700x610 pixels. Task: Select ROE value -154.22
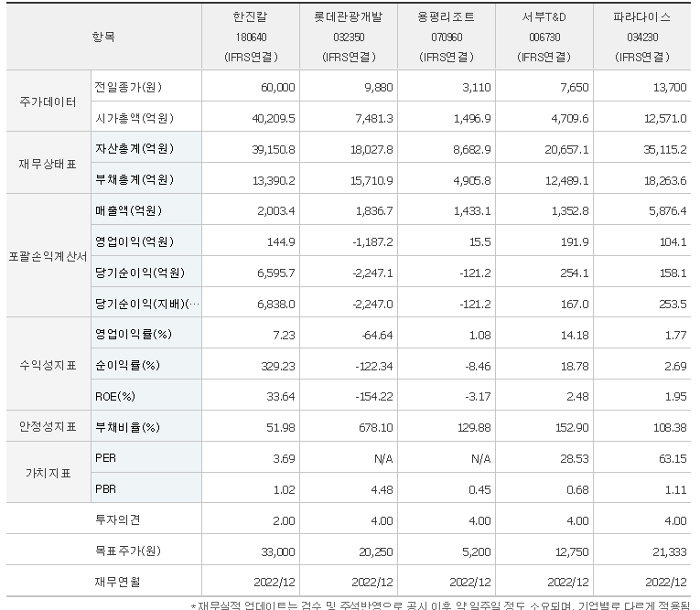[374, 397]
